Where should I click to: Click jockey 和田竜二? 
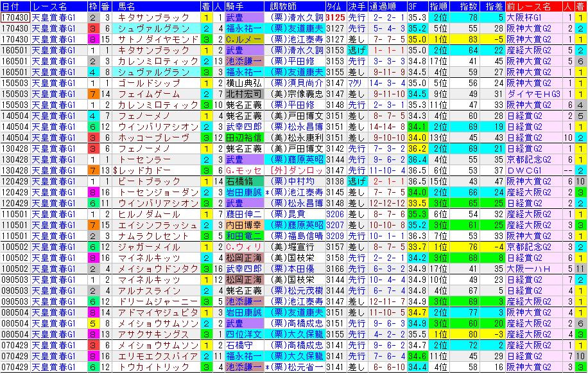click(x=244, y=236)
